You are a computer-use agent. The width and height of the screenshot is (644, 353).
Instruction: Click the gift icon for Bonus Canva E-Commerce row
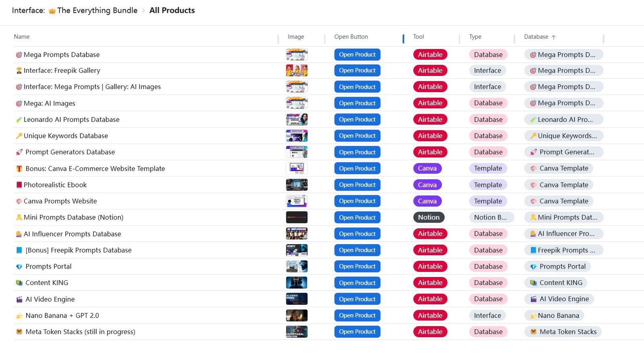pos(19,168)
